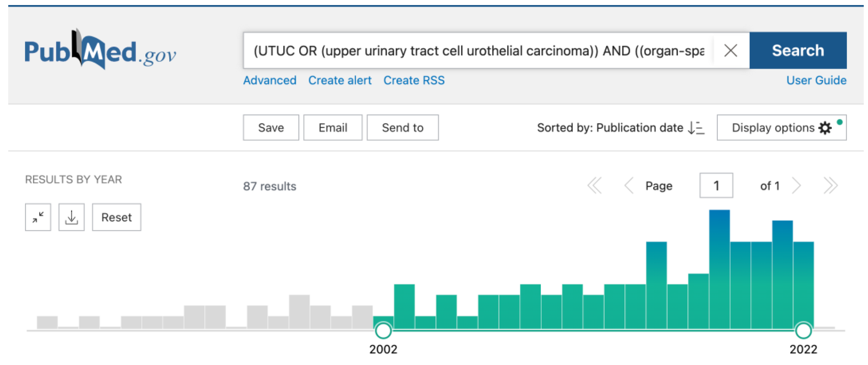The width and height of the screenshot is (868, 365).
Task: Reset the year range filter
Action: (117, 217)
